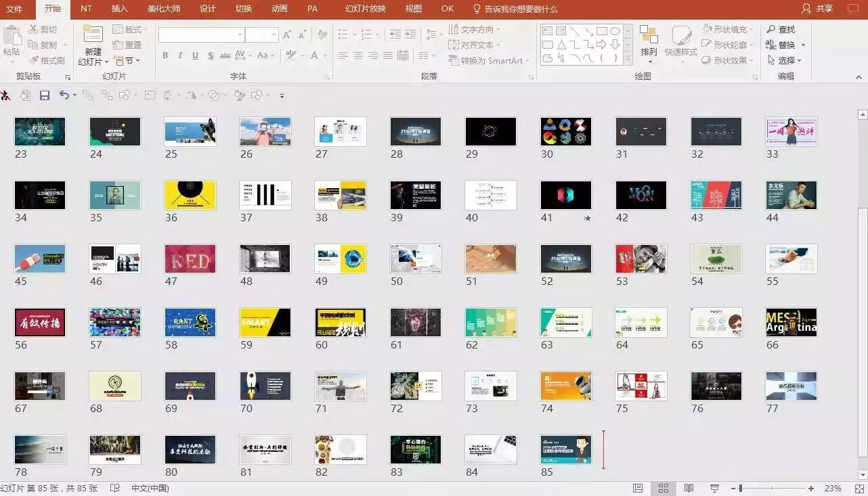Screen dimensions: 868x496
Task: Switch to Normal view in status bar
Action: [x=638, y=488]
